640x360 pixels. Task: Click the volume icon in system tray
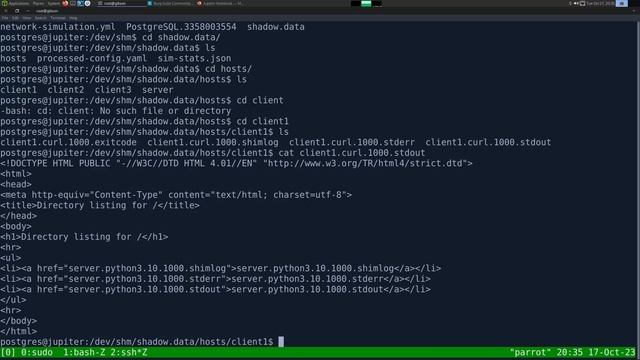pyautogui.click(x=576, y=3)
